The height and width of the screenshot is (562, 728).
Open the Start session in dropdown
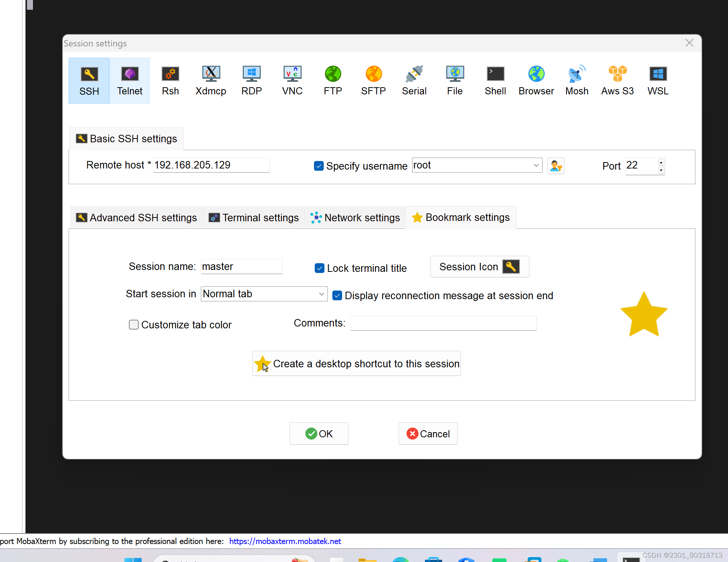(x=321, y=294)
